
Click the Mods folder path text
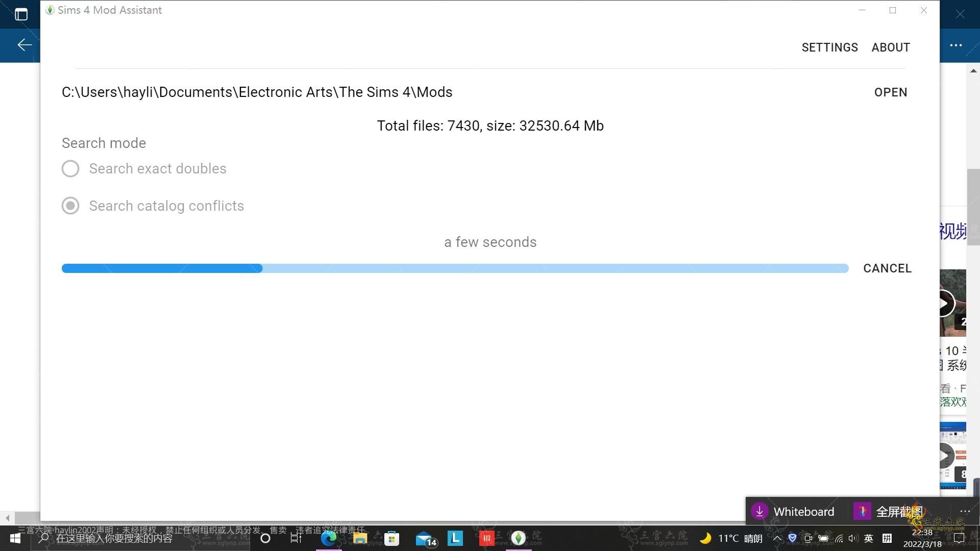click(257, 92)
